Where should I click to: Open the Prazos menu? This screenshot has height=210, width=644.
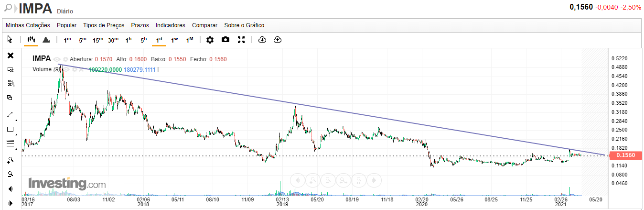point(140,25)
